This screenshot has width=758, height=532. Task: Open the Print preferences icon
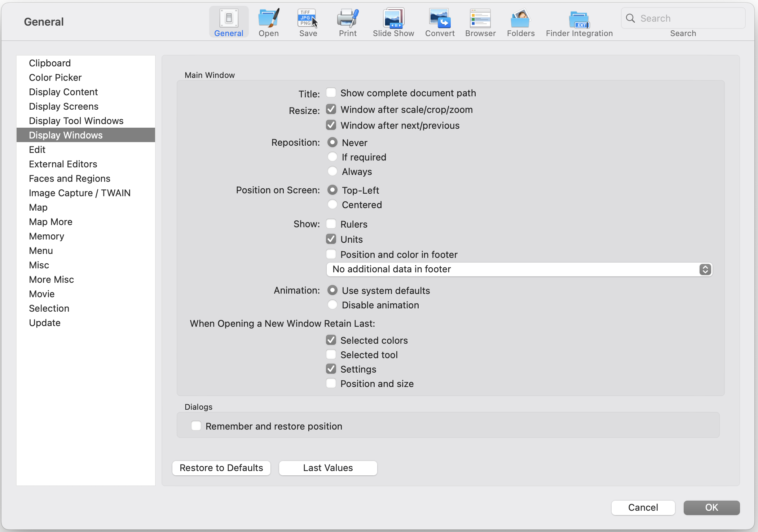click(348, 22)
